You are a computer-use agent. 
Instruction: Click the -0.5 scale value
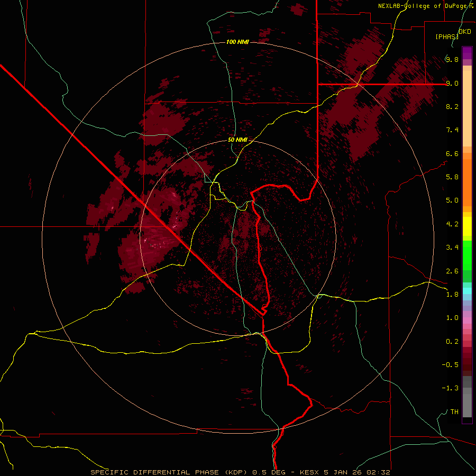450,365
